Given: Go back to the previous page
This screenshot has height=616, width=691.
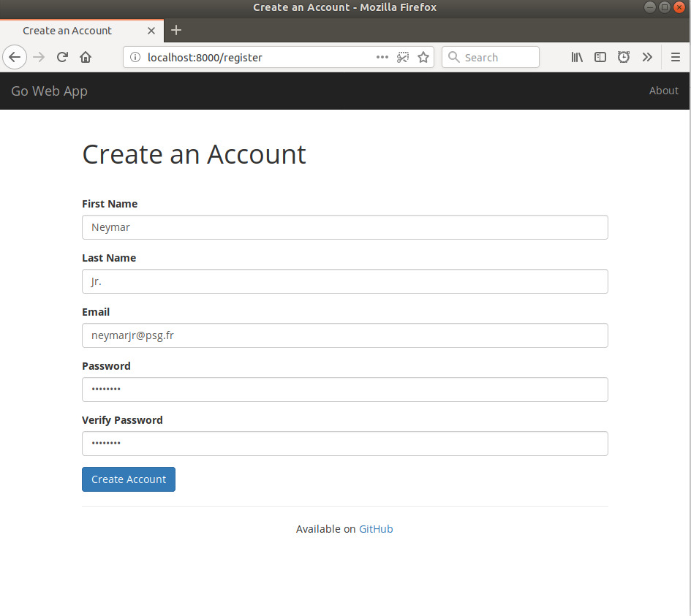Looking at the screenshot, I should pos(15,57).
